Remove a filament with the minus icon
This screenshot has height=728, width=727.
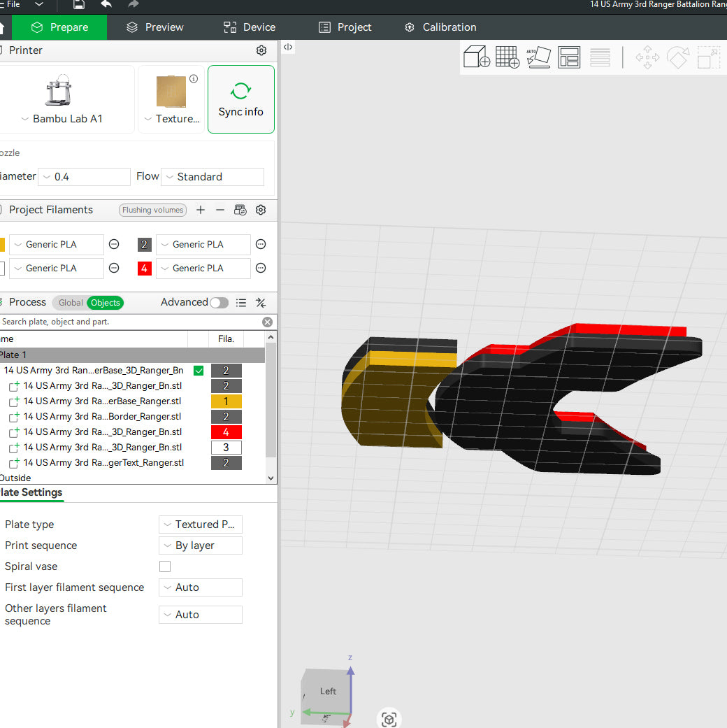coord(220,210)
